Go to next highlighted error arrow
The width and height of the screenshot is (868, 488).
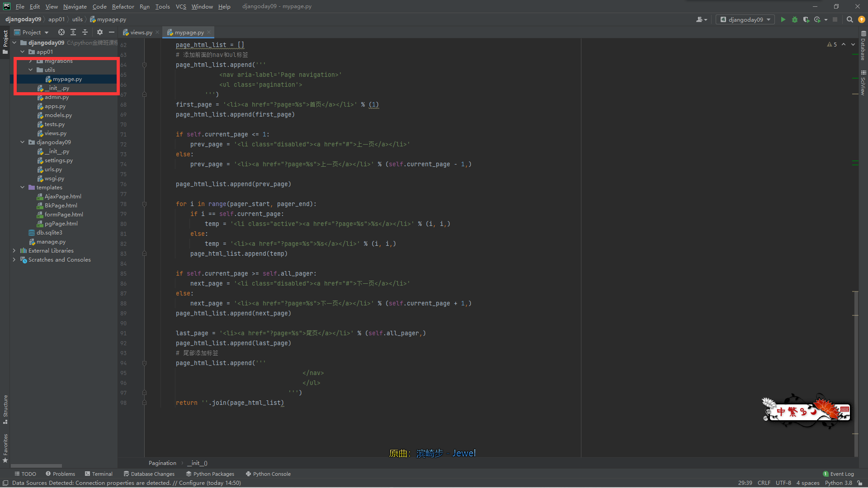coord(853,44)
